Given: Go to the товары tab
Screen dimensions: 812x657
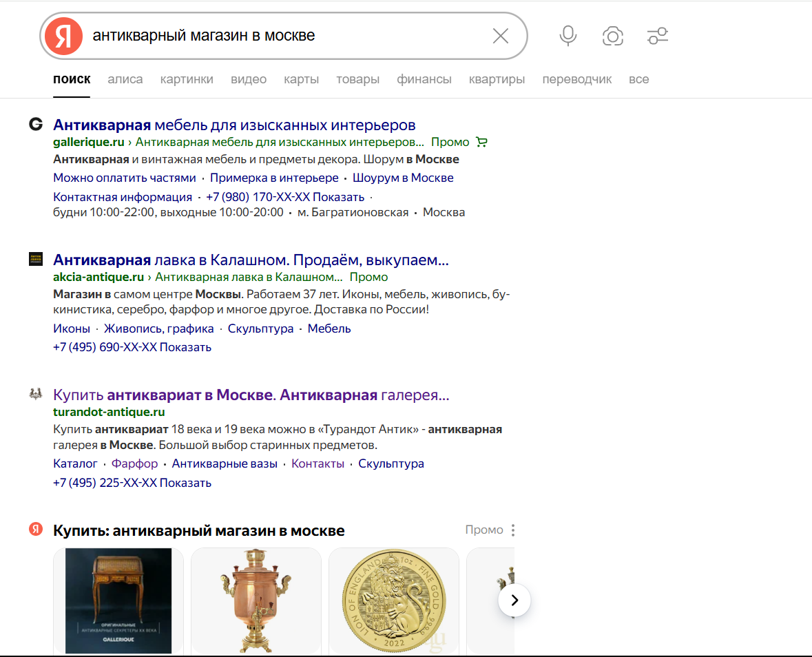Looking at the screenshot, I should coord(358,79).
